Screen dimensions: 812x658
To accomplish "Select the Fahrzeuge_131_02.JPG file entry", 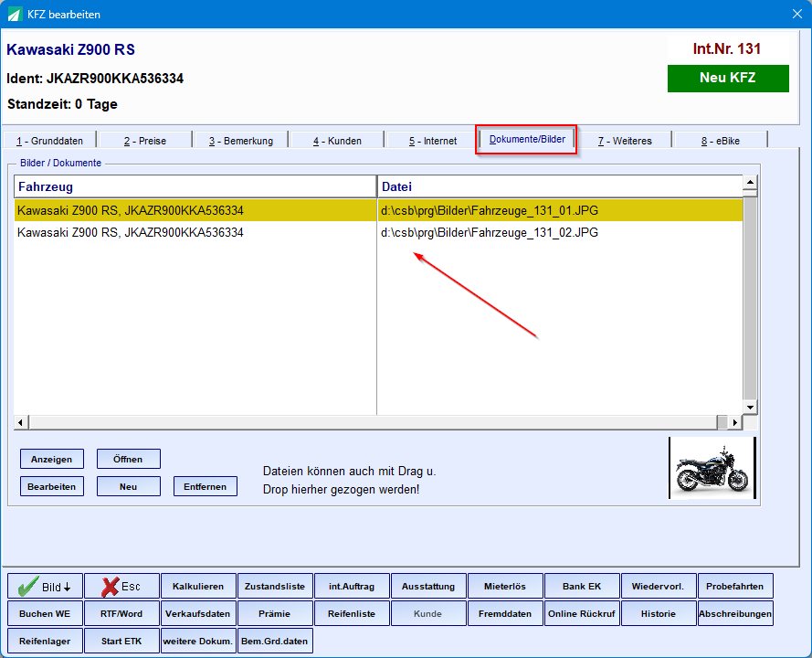I will point(560,232).
